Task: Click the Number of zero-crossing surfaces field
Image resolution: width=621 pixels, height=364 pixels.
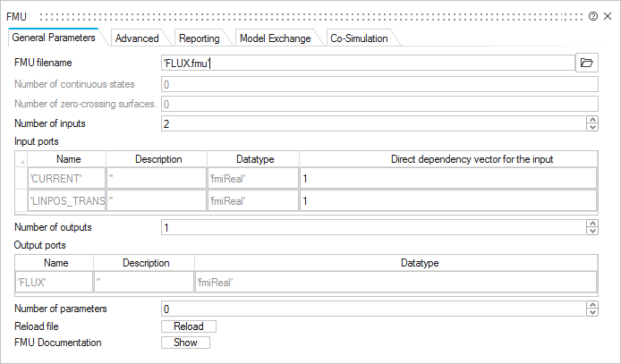Action: pos(379,104)
